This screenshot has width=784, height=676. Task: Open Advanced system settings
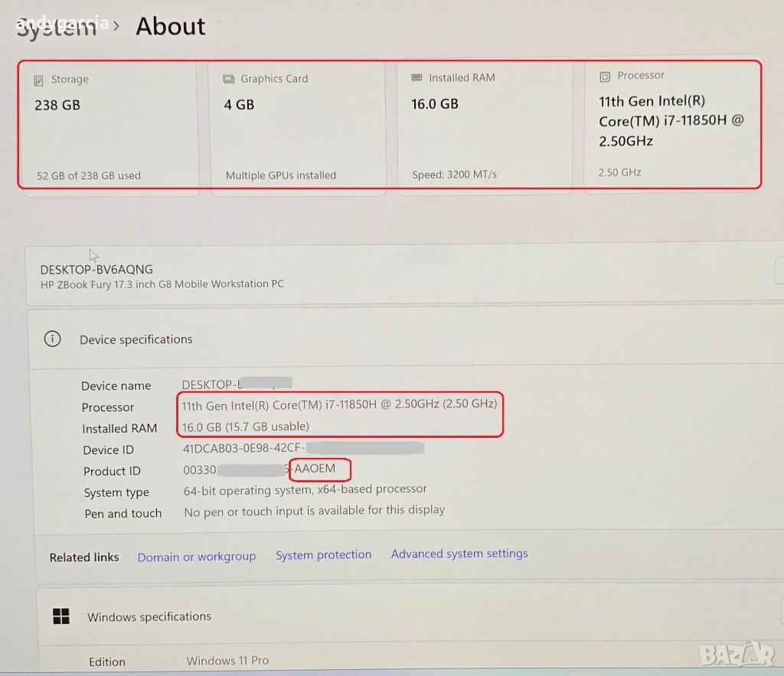(459, 554)
